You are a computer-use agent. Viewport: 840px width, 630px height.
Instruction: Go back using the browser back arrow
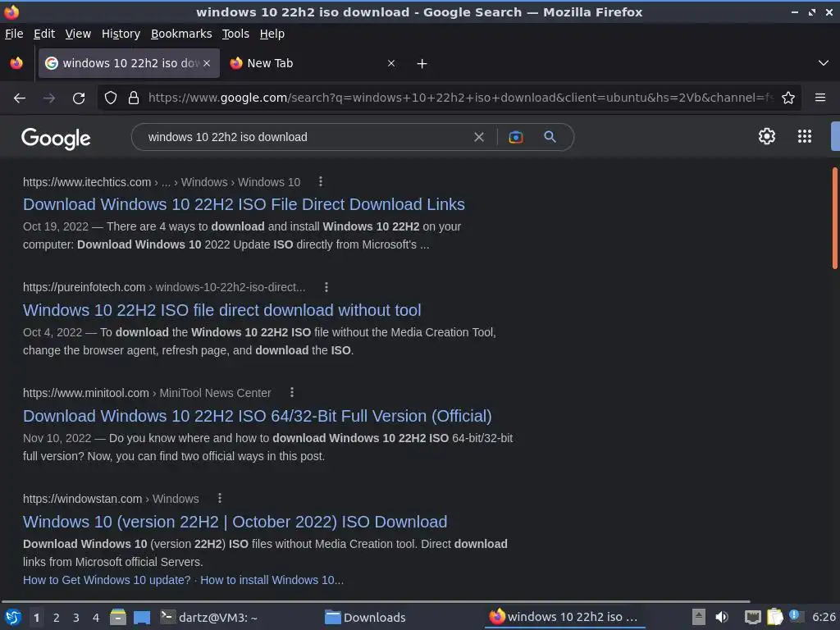click(x=20, y=98)
